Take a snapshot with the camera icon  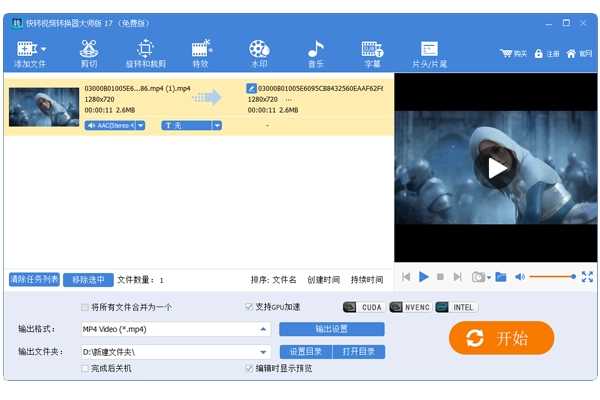click(478, 277)
